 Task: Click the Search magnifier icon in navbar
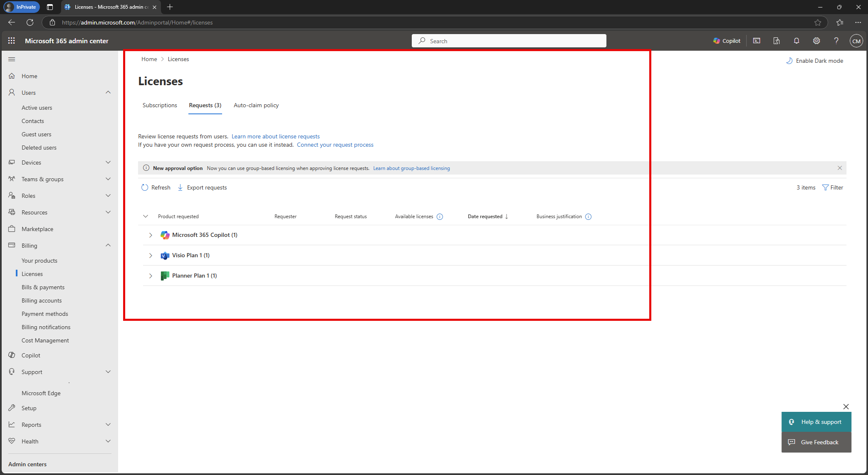(422, 41)
